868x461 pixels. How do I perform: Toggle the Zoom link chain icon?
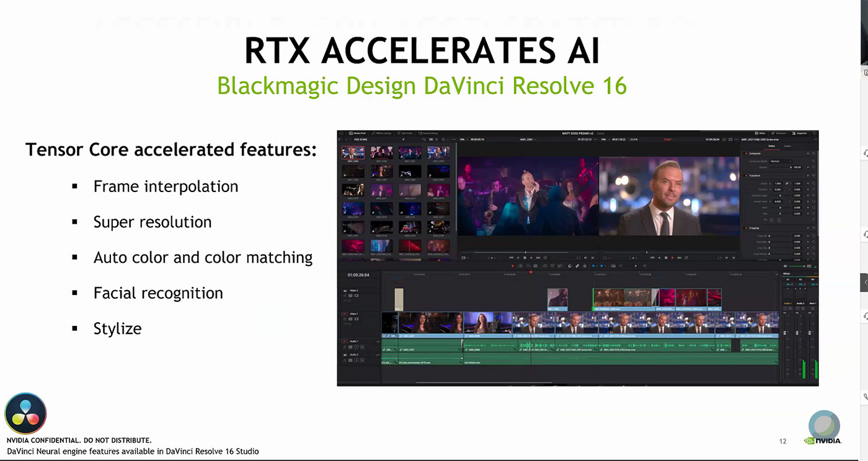[787, 183]
